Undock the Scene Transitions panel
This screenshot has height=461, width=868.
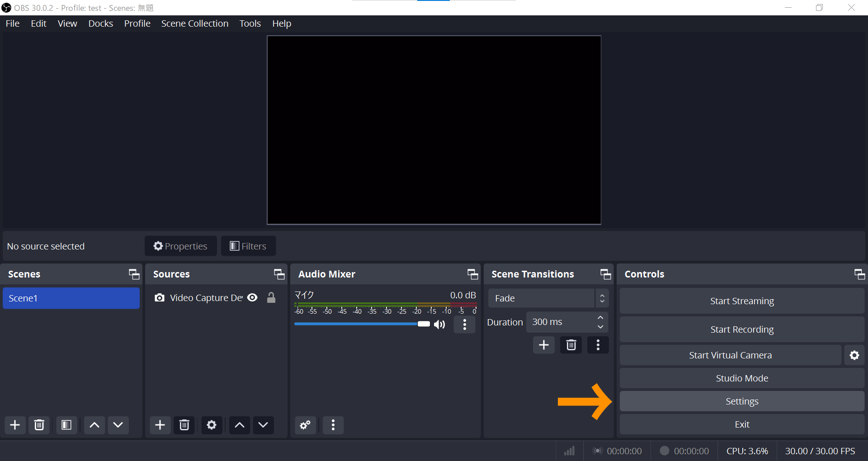click(x=606, y=274)
